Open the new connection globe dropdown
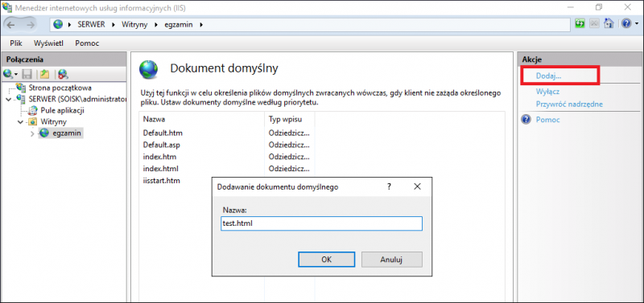The width and height of the screenshot is (644, 303). pos(10,74)
